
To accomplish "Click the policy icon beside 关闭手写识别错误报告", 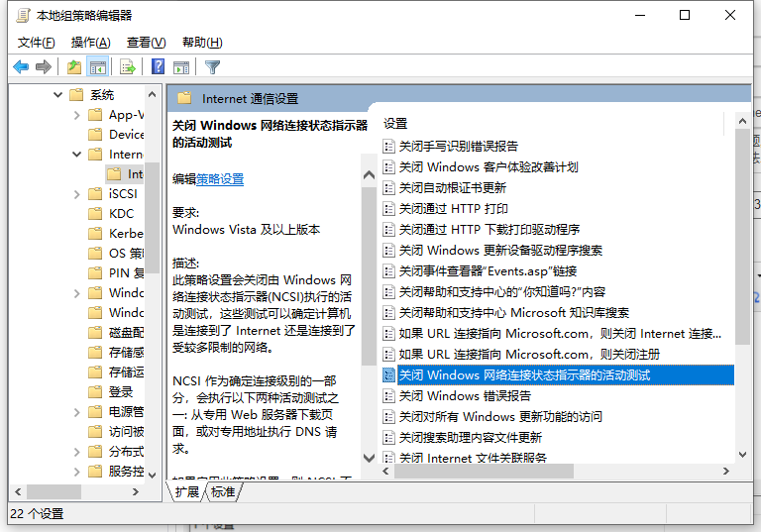I will click(388, 146).
